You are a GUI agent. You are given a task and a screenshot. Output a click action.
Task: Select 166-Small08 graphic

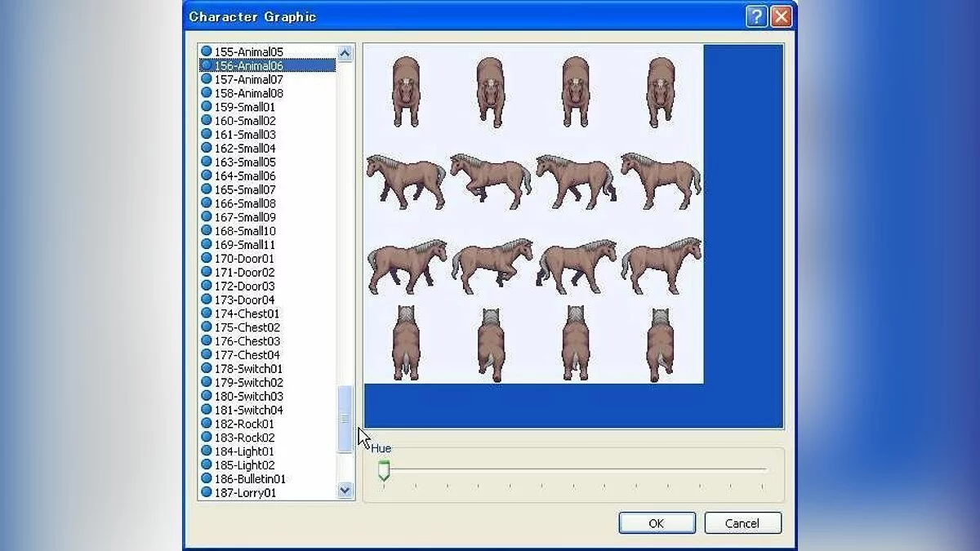pos(268,203)
